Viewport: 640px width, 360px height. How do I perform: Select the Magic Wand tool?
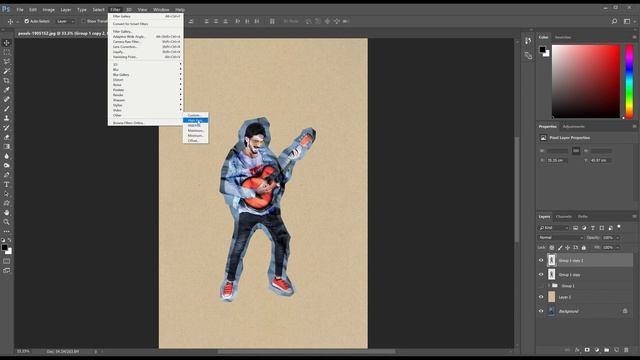point(7,71)
